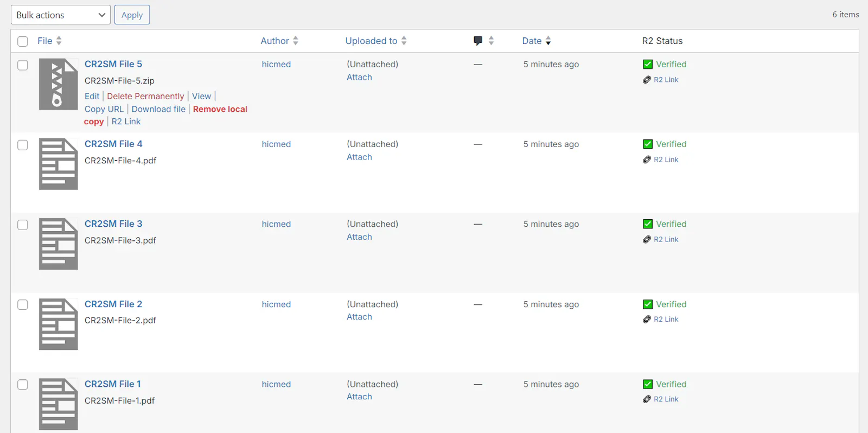Viewport: 868px width, 433px height.
Task: Click the R2 Link text in CR2SM File 2's status
Action: [666, 319]
